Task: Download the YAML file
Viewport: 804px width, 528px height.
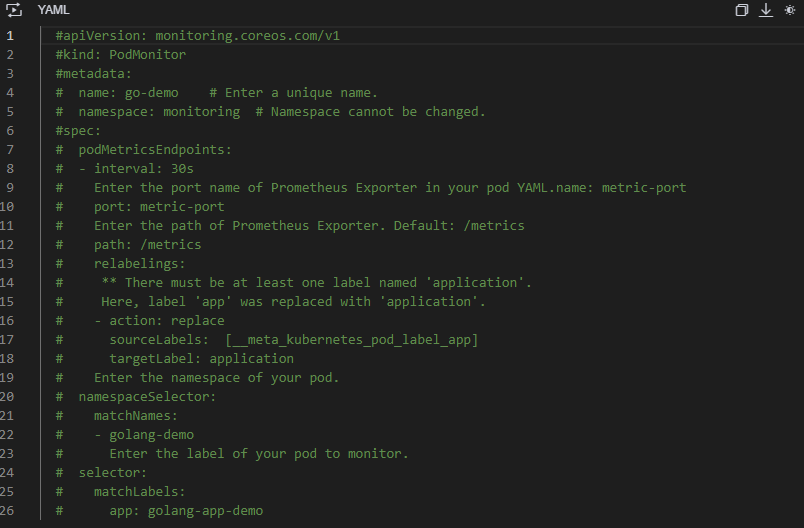Action: click(766, 10)
